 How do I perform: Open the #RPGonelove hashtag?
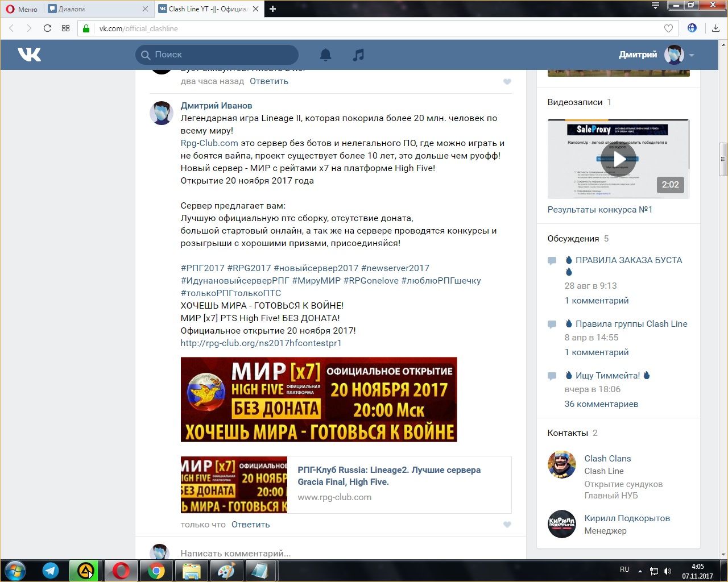[371, 281]
